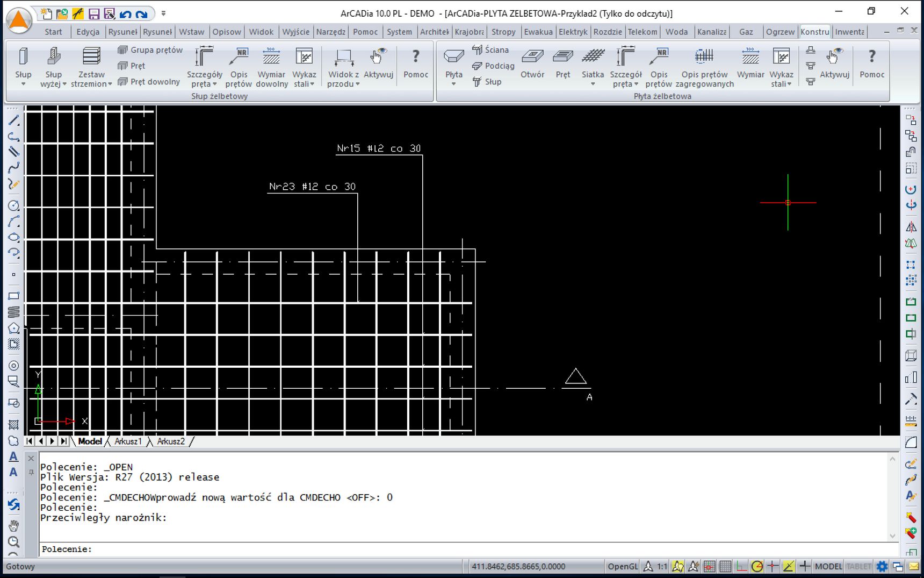Click the zoom magnifier in left toolbar

[14, 541]
